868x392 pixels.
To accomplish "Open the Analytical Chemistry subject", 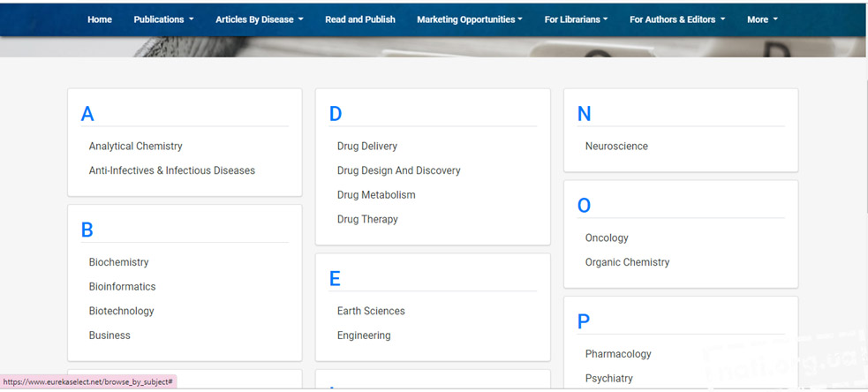I will tap(136, 147).
